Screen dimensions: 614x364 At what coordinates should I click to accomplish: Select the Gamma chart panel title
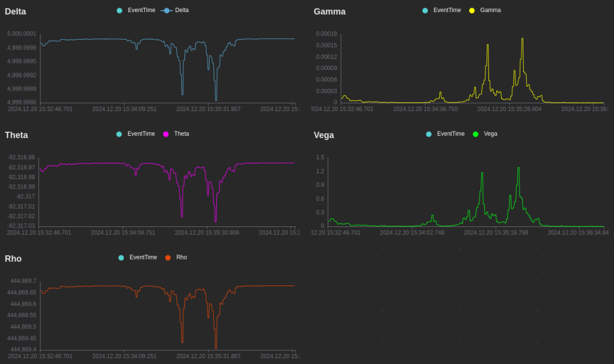point(329,11)
